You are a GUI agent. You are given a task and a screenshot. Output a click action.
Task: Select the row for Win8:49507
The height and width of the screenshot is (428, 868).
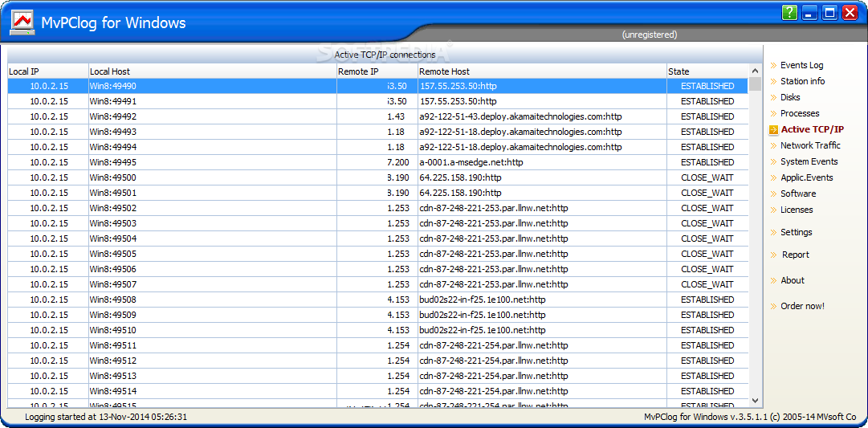[377, 284]
